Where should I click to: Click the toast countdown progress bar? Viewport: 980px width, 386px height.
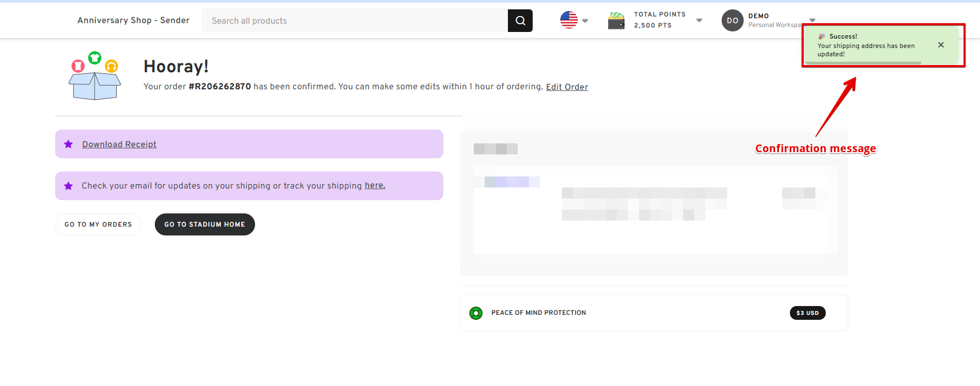[863, 63]
